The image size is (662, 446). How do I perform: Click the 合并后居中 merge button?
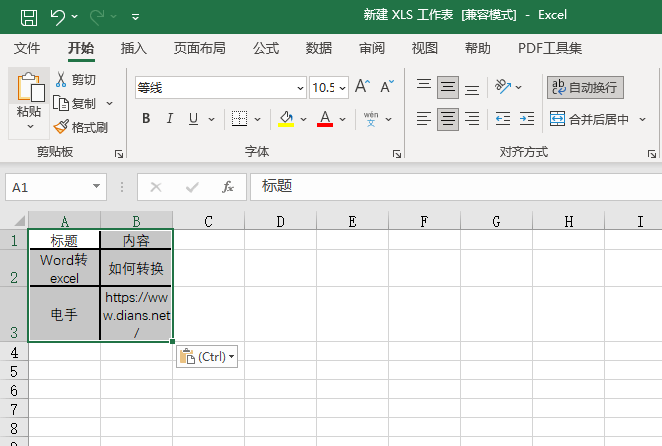(589, 120)
